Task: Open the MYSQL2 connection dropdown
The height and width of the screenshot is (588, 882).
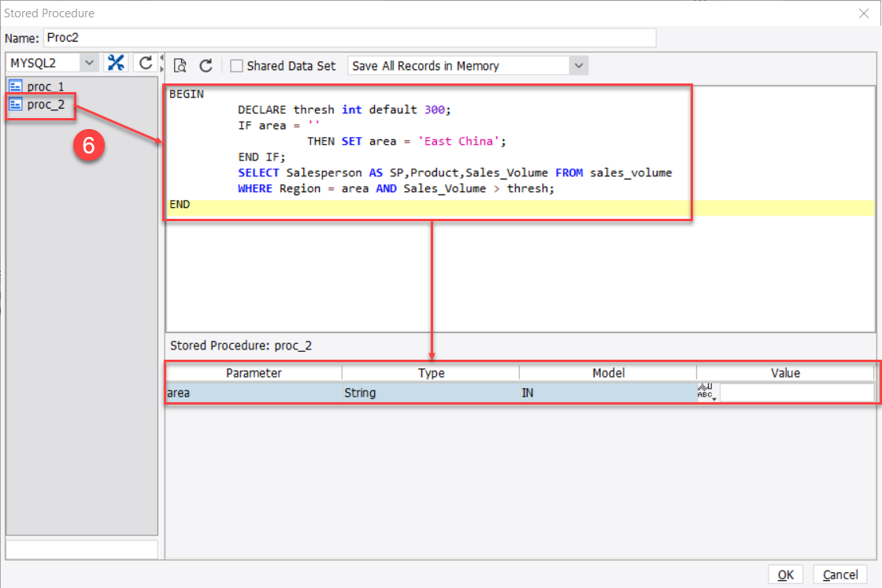Action: [x=89, y=62]
